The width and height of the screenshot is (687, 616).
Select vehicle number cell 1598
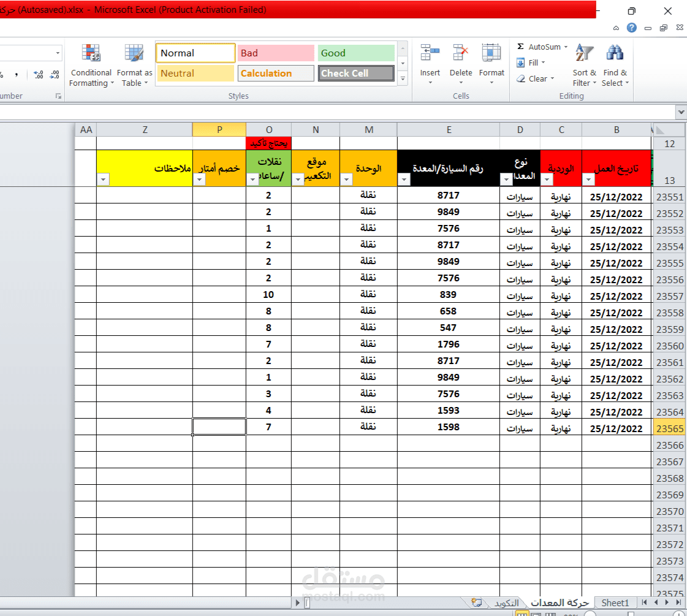449,427
